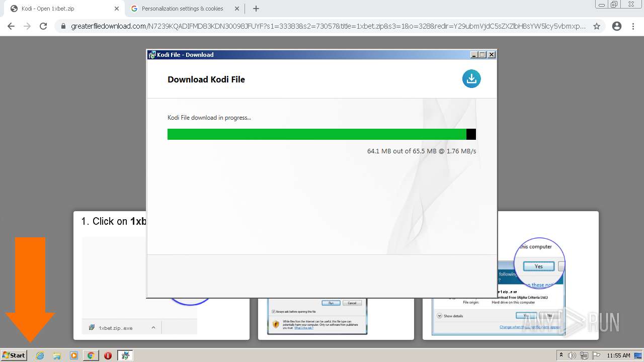Click the blue download circle icon

(471, 78)
